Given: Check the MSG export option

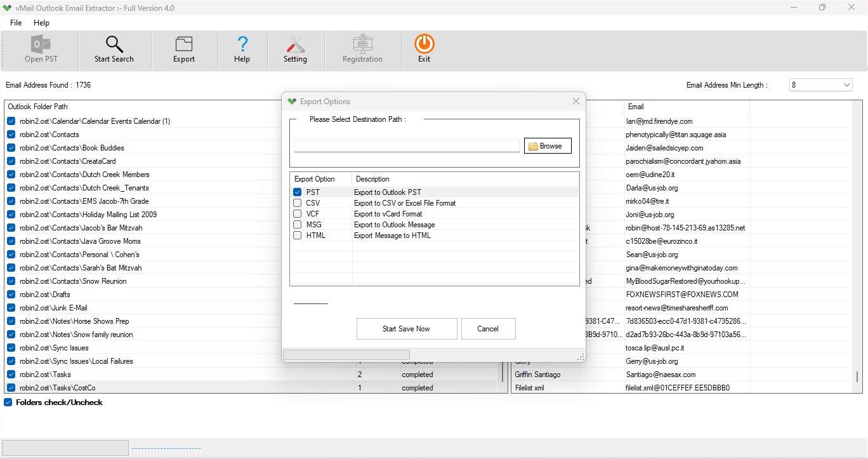Looking at the screenshot, I should click(298, 225).
